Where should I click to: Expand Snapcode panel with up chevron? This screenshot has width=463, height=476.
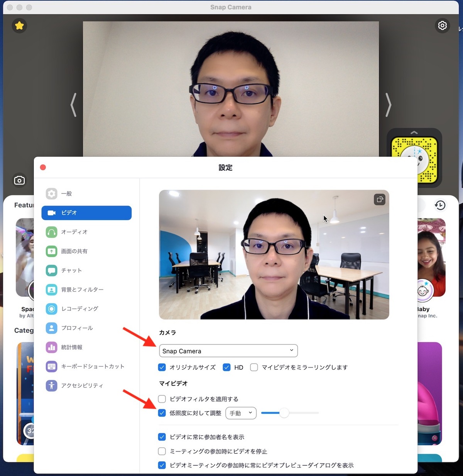[x=414, y=133]
